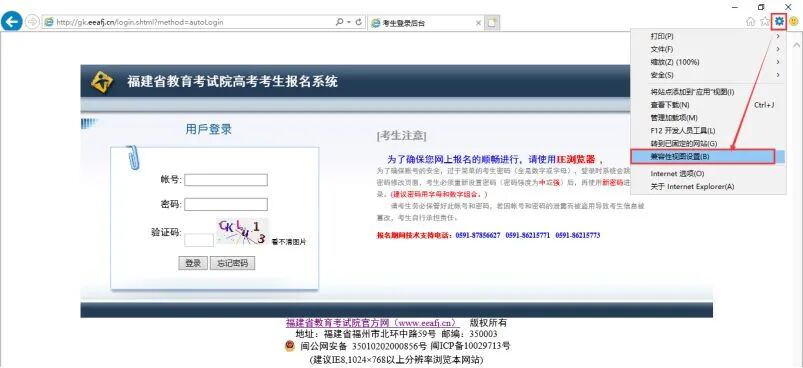
Task: Select 转到已固定的网站(G) entry
Action: tap(707, 143)
